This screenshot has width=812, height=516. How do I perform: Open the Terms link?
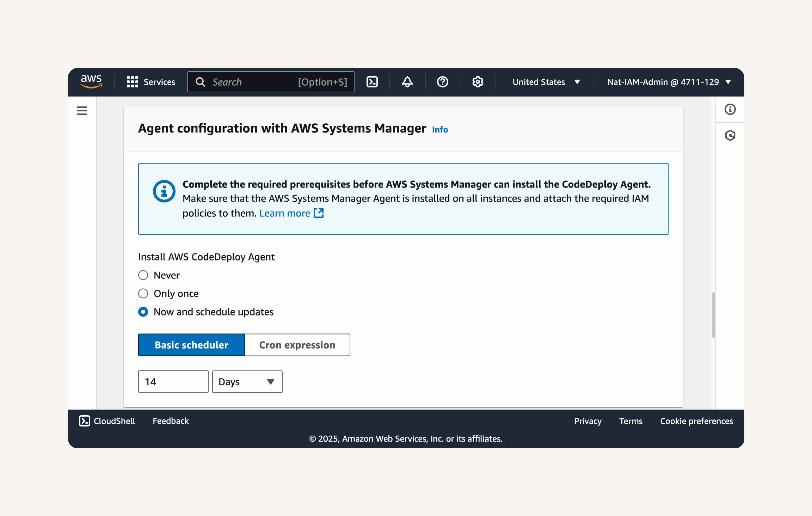point(631,421)
